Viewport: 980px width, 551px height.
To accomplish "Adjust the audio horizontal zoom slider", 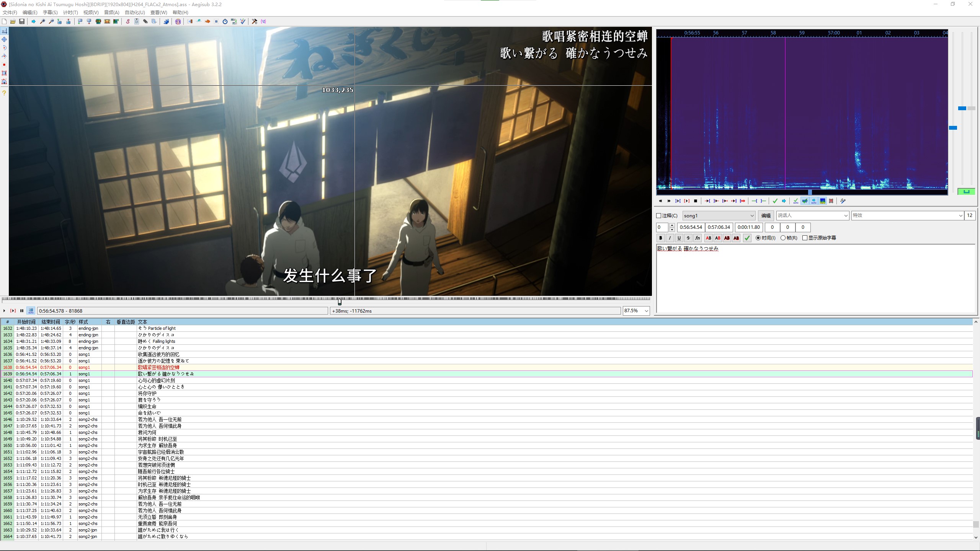I will point(953,128).
